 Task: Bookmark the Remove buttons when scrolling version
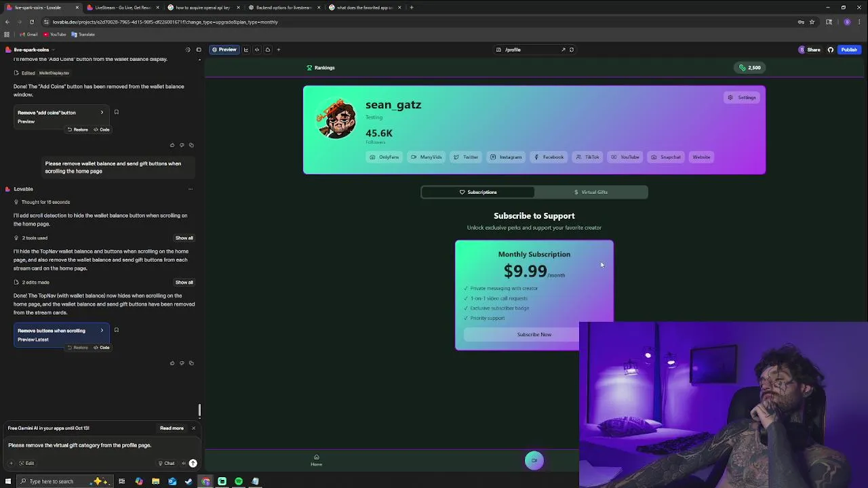click(116, 330)
